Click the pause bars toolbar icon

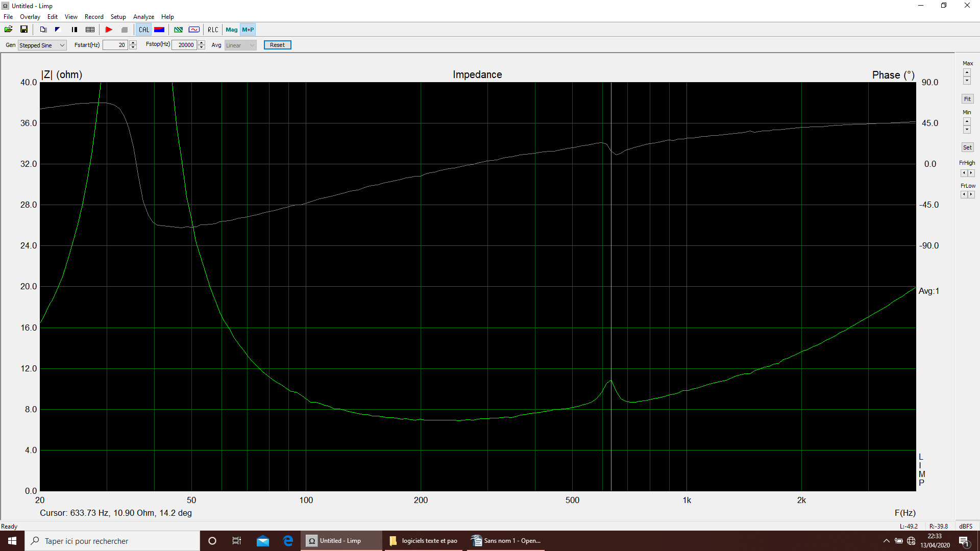75,30
